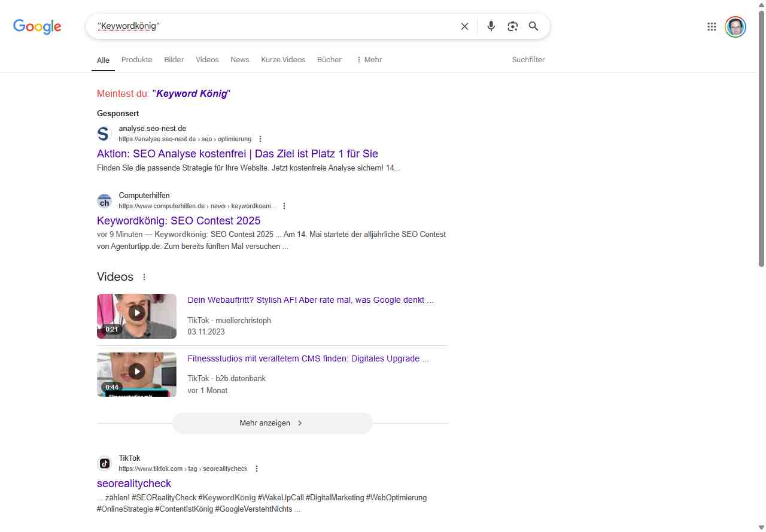Expand videos with Mehr anzeigen
766x532 pixels.
tap(272, 423)
